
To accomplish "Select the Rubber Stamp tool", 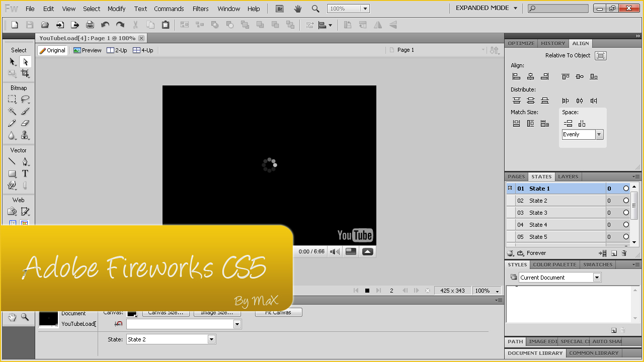I will click(x=25, y=136).
